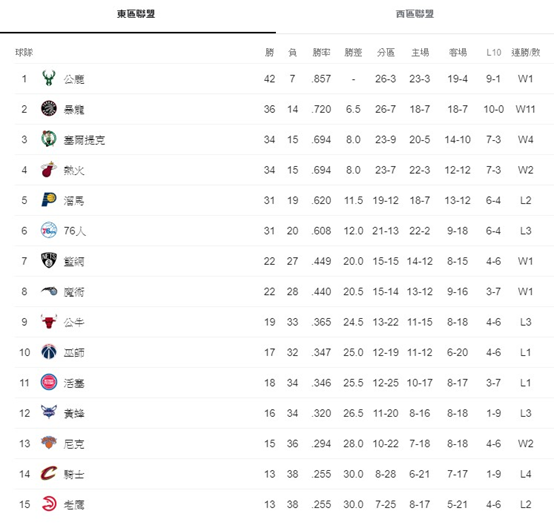Viewport: 554px width, 528px height.
Task: Click the Boston Celtics logo
Action: tap(49, 139)
